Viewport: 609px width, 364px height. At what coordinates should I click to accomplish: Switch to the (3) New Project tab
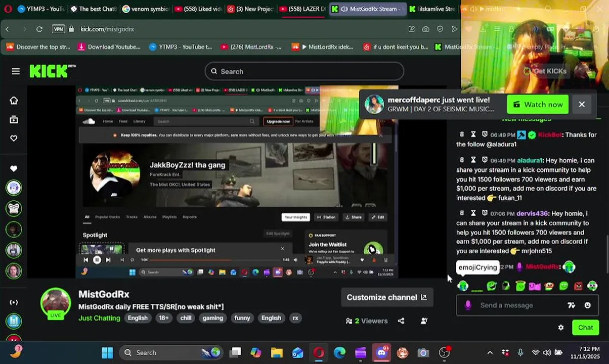[250, 9]
